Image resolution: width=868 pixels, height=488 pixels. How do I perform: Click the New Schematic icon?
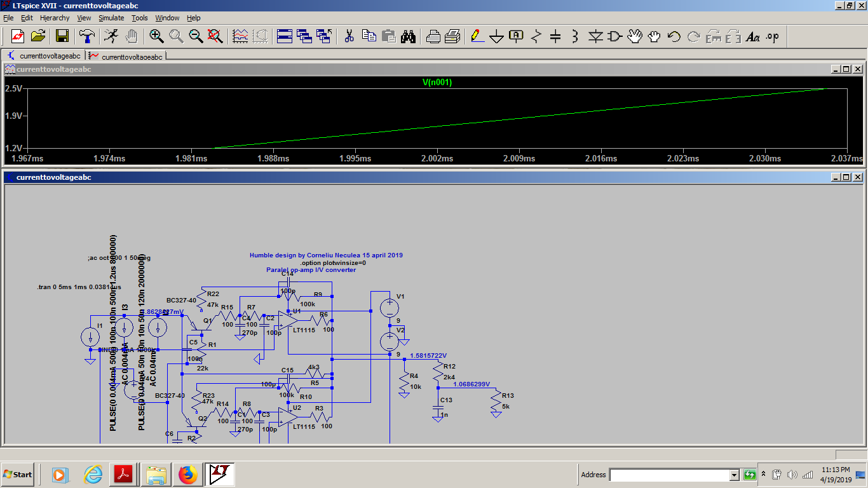pos(17,36)
